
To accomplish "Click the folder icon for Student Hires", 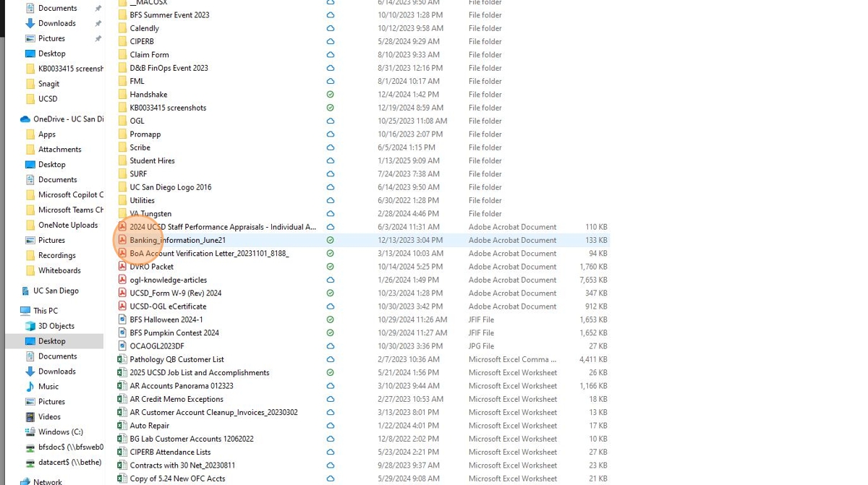I will (122, 160).
